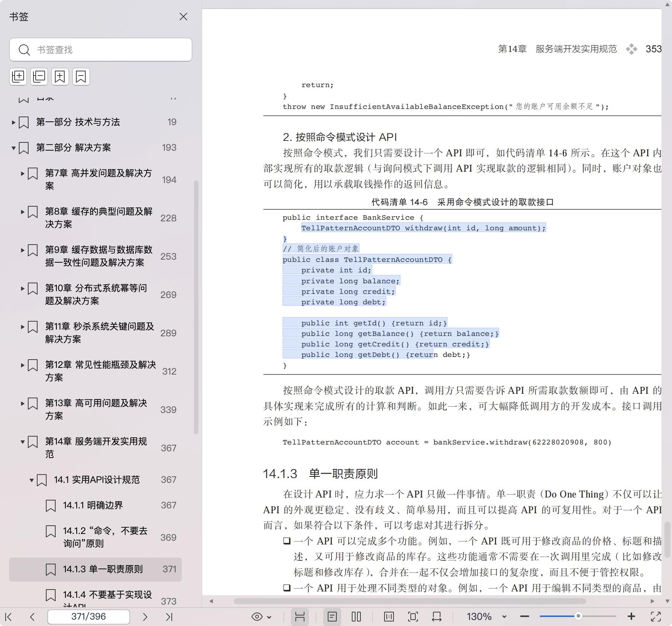Click the vertical scrollbar down arrow
The image size is (672, 626).
pos(667,601)
